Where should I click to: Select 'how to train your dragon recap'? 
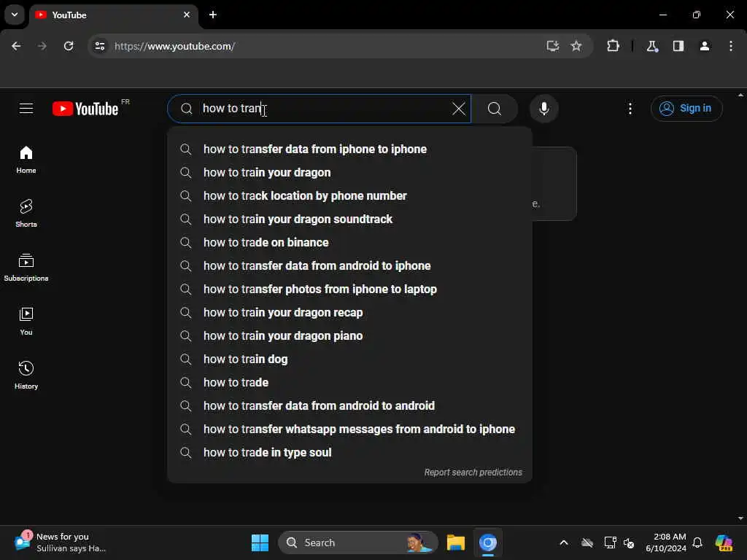pos(349,312)
